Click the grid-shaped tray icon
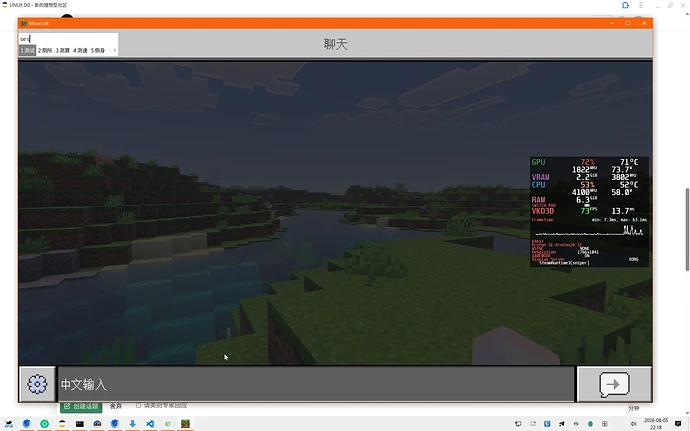Screen dimensions: 690x431 tap(605, 424)
